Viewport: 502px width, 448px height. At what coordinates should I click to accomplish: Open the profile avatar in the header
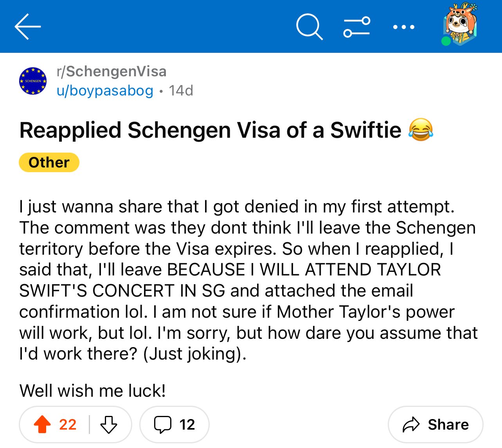click(461, 24)
